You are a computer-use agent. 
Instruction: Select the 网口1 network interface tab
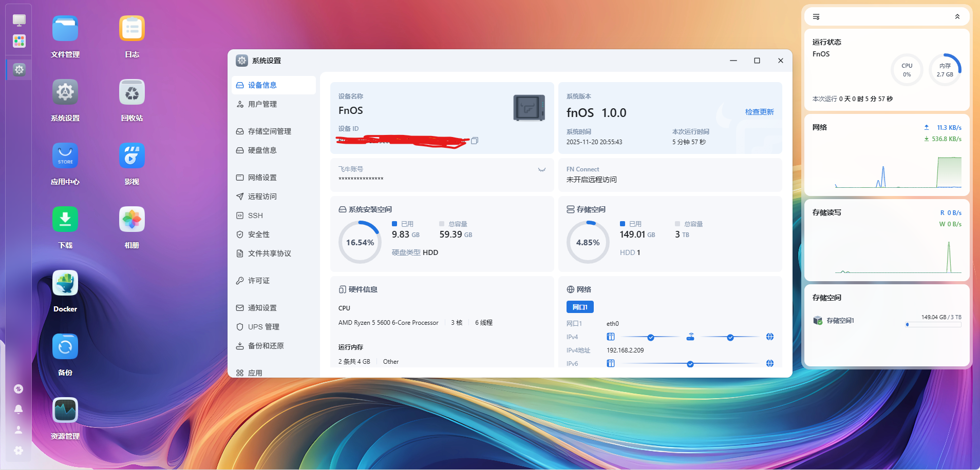tap(579, 306)
